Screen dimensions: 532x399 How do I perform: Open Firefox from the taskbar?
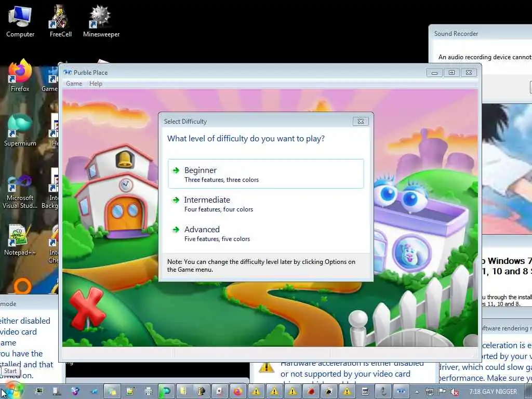[x=237, y=392]
